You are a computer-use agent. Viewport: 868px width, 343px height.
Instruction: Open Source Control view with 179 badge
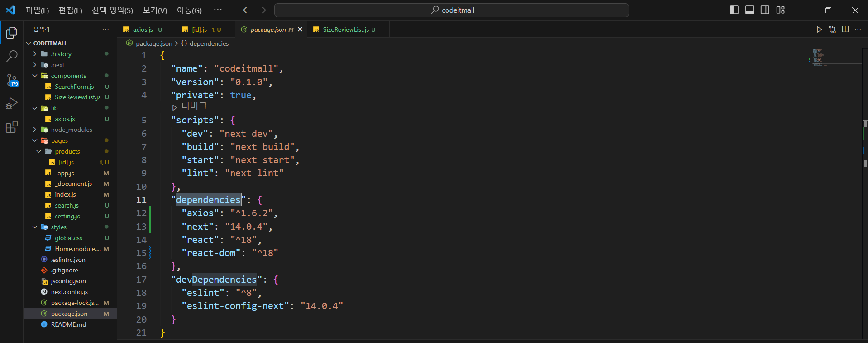(x=12, y=80)
